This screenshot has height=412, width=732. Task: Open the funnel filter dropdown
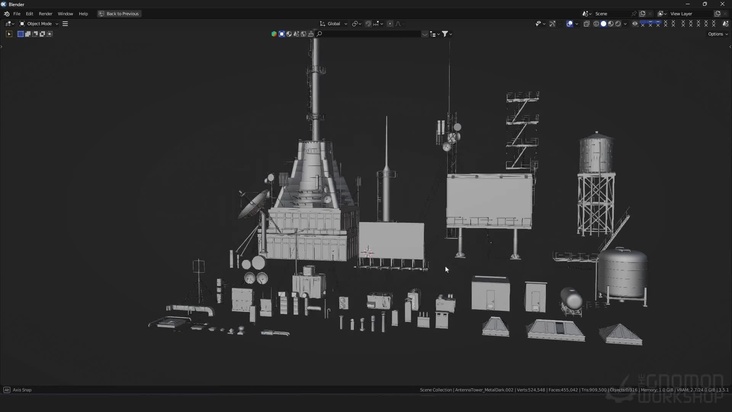coord(447,34)
